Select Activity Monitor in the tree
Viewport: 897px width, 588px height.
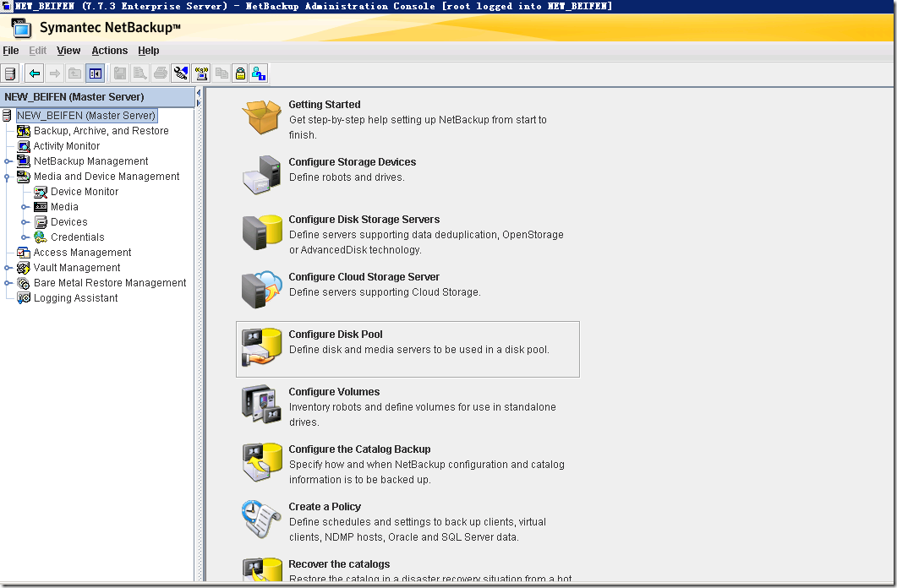(66, 146)
